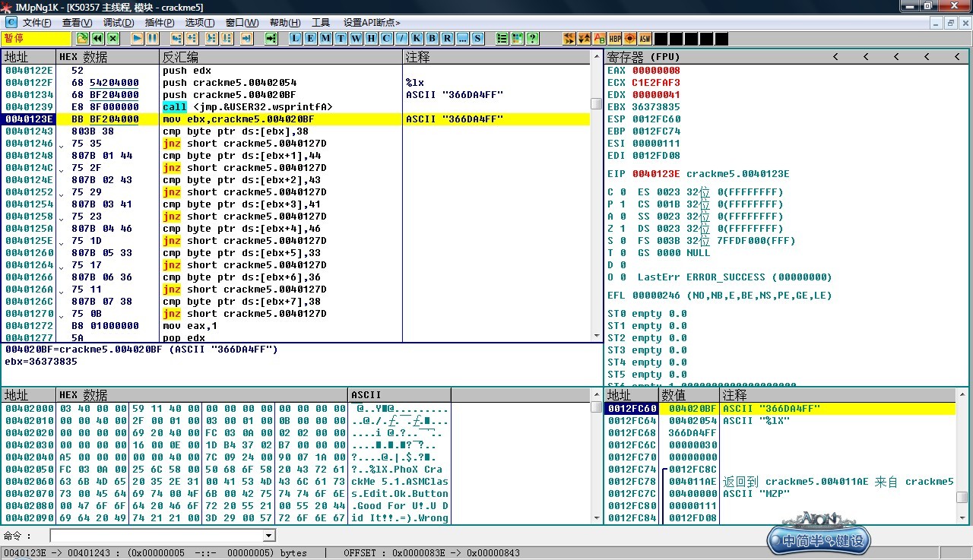Open the Handles window with H icon
This screenshot has height=560, width=973.
(x=372, y=38)
